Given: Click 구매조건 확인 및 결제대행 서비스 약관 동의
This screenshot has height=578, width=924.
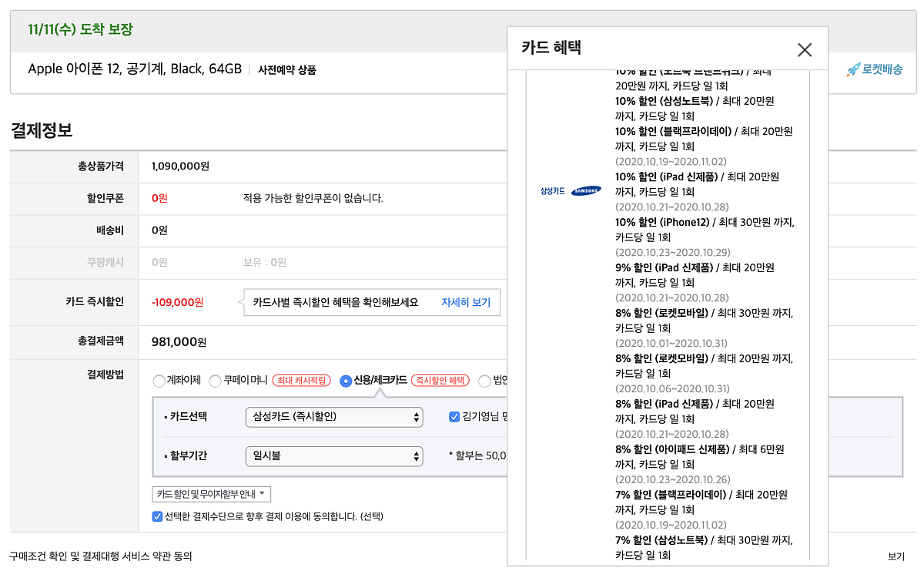Looking at the screenshot, I should pos(101,556).
